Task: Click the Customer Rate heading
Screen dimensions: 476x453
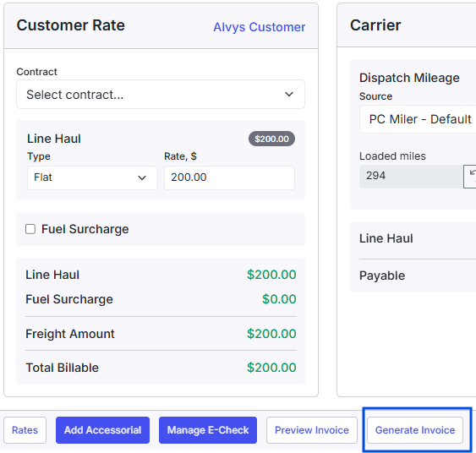Action: pos(70,25)
